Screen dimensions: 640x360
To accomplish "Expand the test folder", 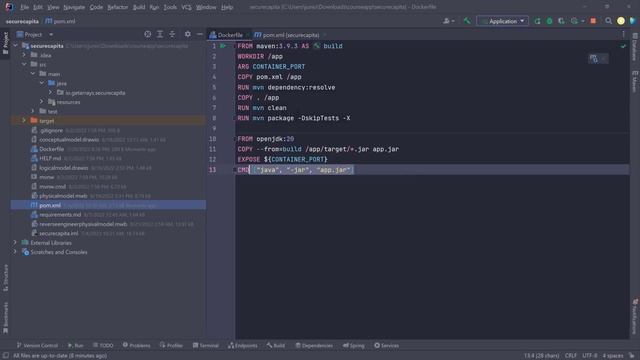I will [33, 111].
